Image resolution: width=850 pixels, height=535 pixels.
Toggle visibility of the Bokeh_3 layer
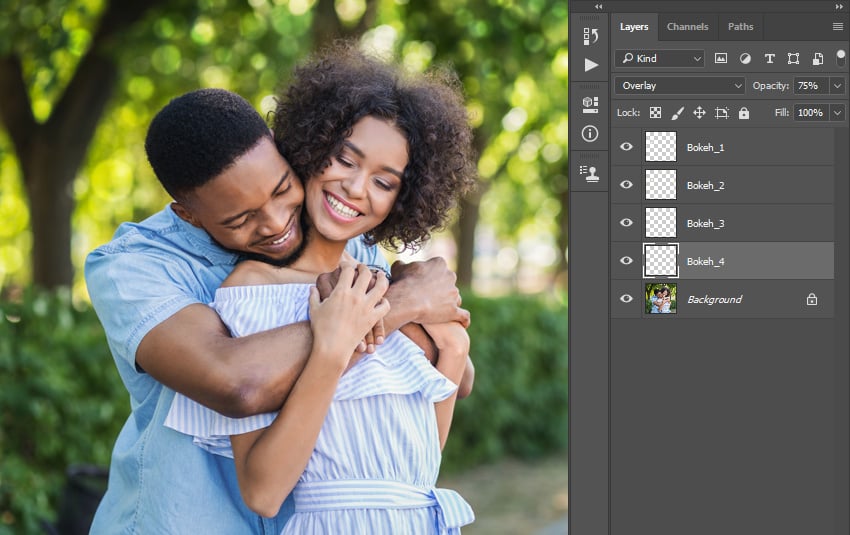(627, 223)
